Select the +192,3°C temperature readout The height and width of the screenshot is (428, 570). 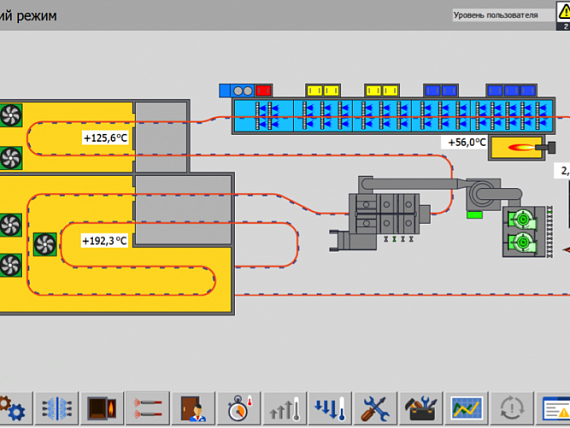point(105,241)
